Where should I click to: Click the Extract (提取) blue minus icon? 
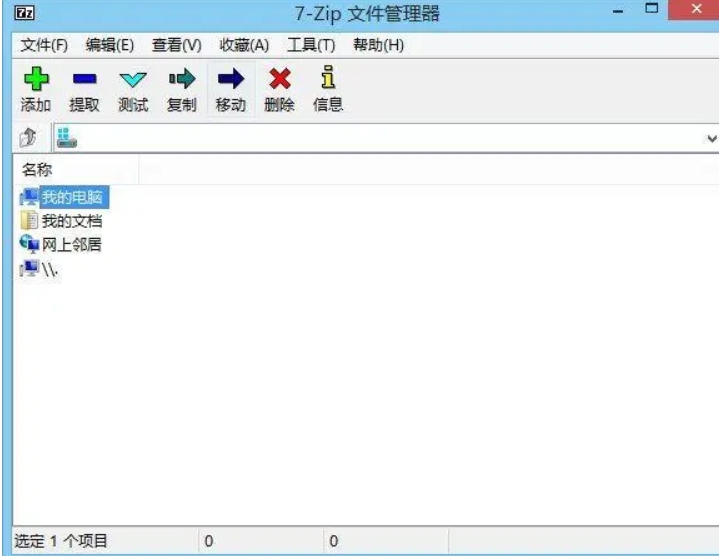(84, 79)
